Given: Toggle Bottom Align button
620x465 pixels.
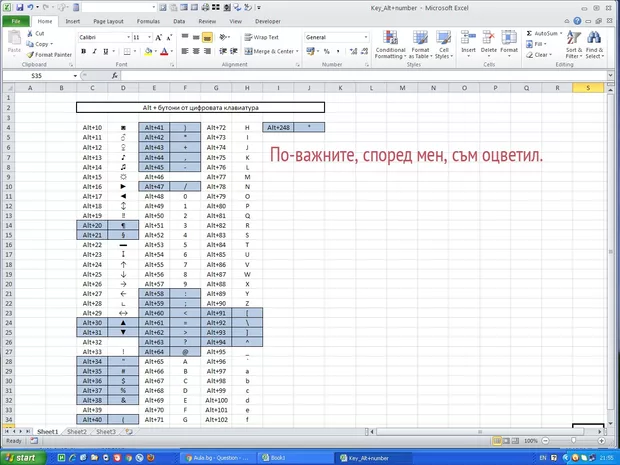Looking at the screenshot, I should coord(207,37).
